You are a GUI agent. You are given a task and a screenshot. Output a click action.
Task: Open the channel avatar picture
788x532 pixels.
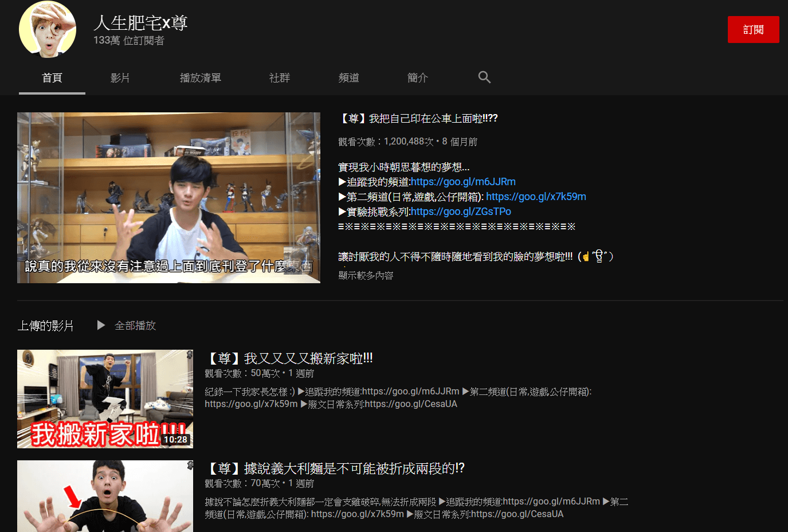pos(48,30)
